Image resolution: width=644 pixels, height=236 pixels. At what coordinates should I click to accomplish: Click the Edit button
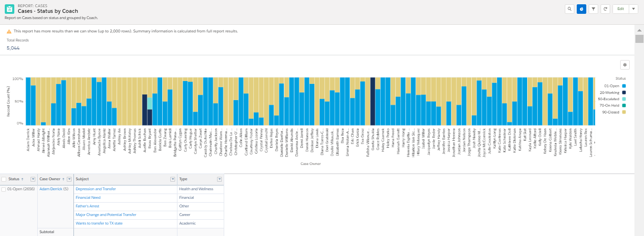pos(620,9)
